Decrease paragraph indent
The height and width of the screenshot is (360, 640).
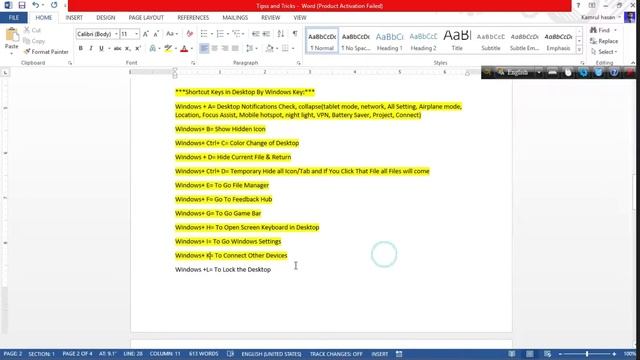256,34
